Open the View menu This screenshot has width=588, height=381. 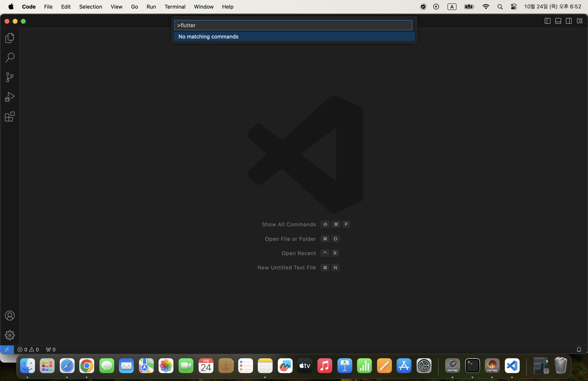tap(116, 7)
